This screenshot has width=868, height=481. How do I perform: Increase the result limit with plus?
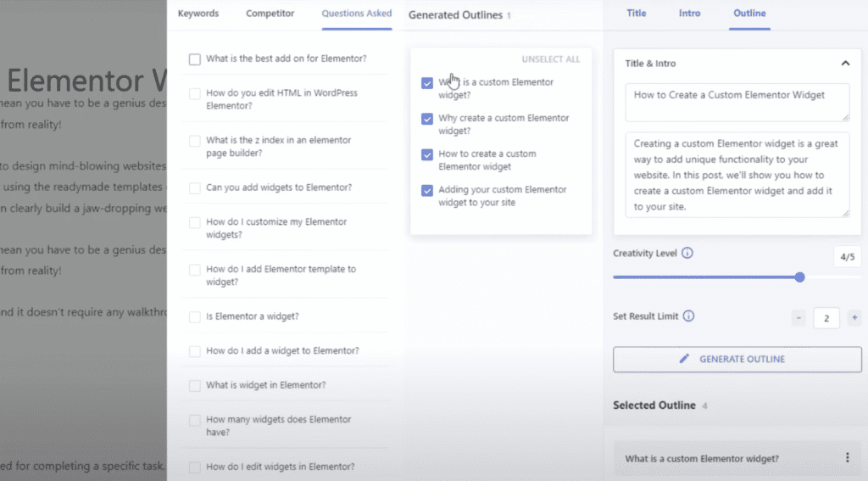854,318
